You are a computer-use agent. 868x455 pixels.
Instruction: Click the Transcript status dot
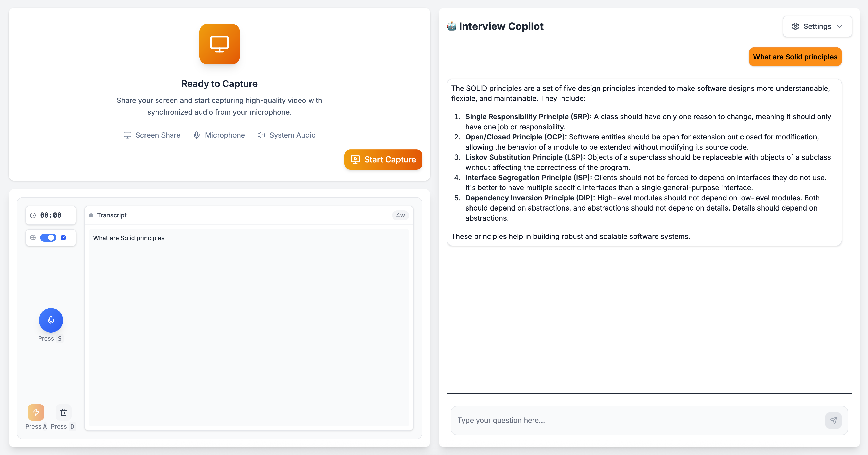click(91, 215)
